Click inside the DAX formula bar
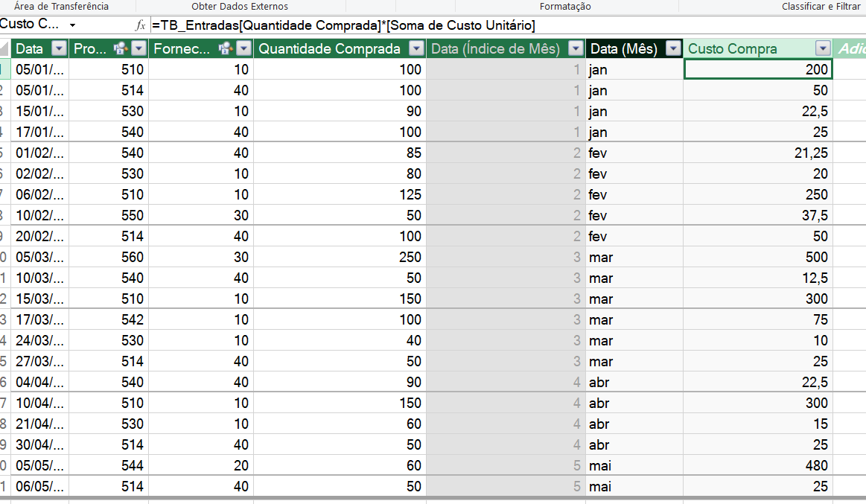866x504 pixels. pos(507,25)
